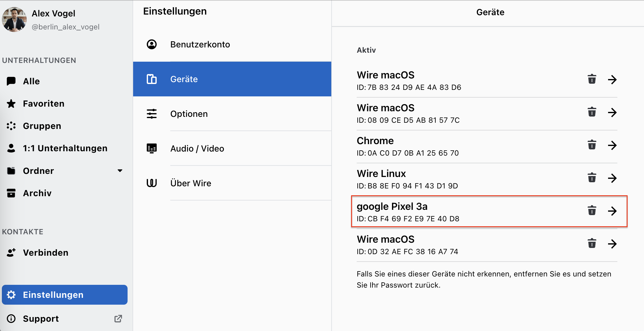The width and height of the screenshot is (644, 331).
Task: Click the Alle chat bubble icon
Action: [x=11, y=81]
